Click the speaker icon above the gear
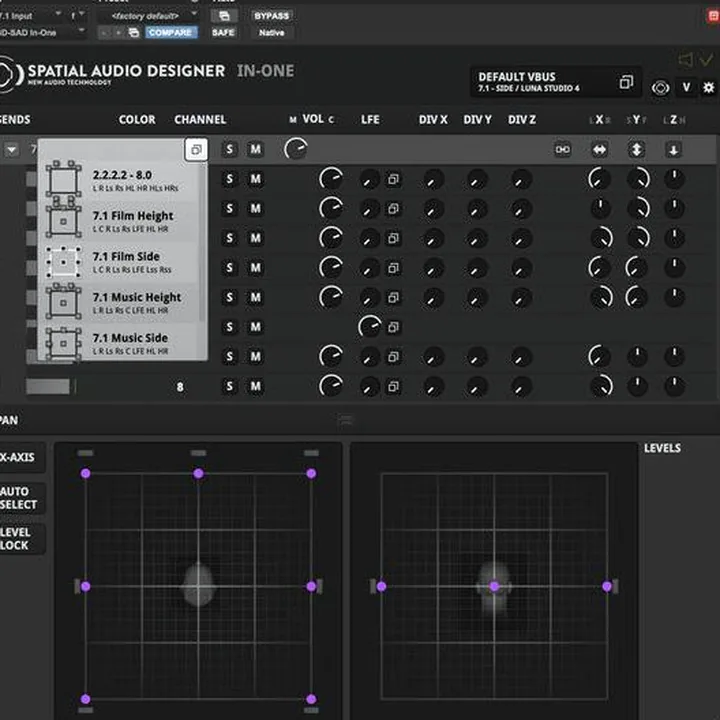Image resolution: width=720 pixels, height=720 pixels. 685,59
